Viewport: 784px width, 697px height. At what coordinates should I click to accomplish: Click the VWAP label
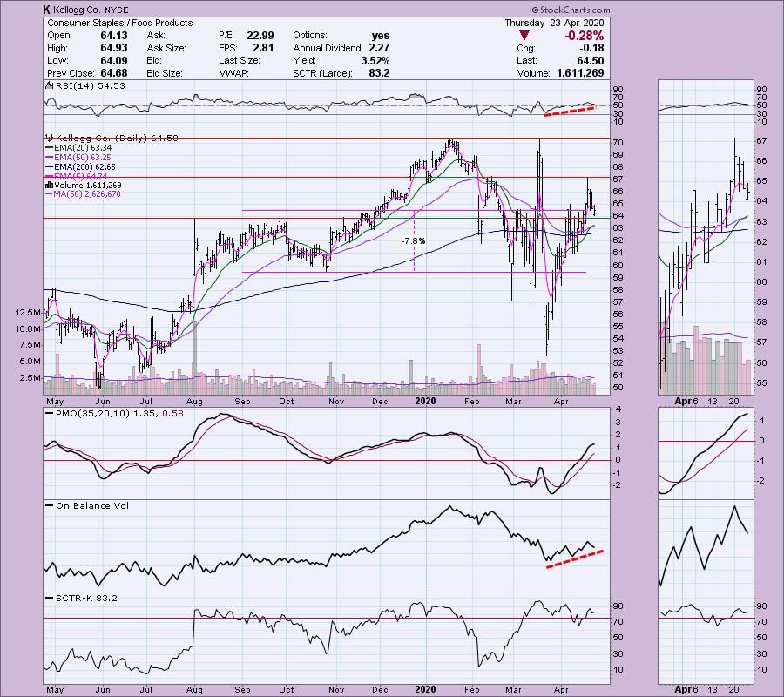[x=233, y=73]
